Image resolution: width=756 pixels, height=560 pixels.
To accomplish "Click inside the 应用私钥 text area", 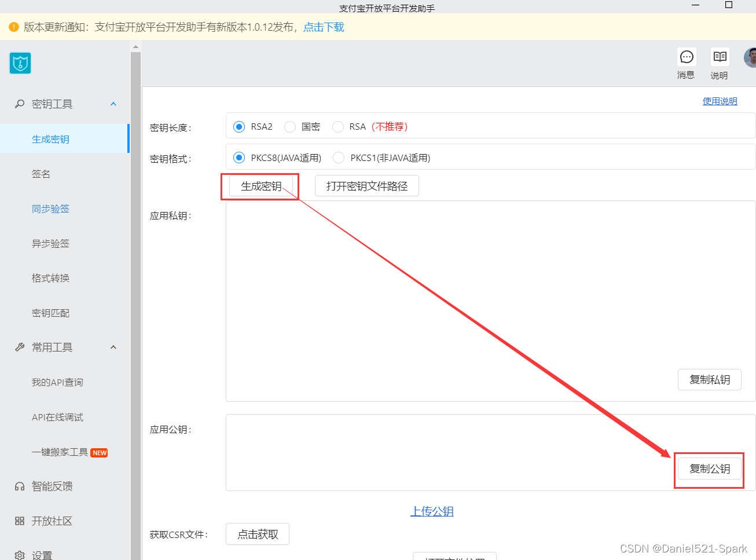I will coord(491,301).
